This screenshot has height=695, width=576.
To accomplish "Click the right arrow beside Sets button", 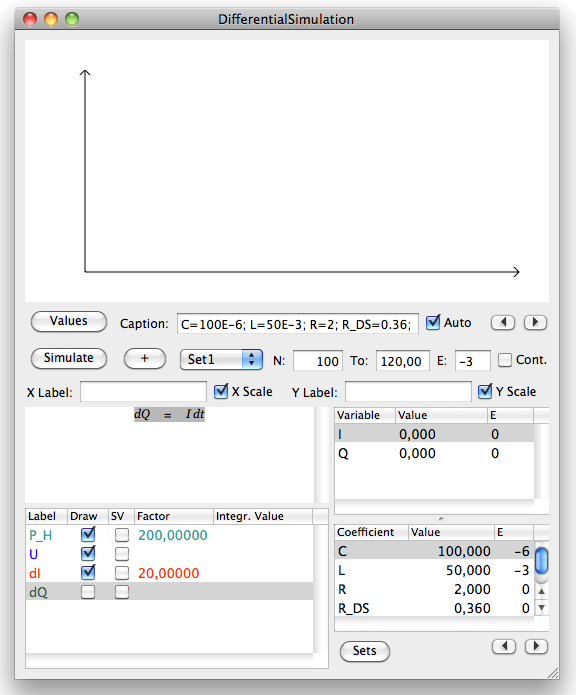I will pyautogui.click(x=536, y=647).
